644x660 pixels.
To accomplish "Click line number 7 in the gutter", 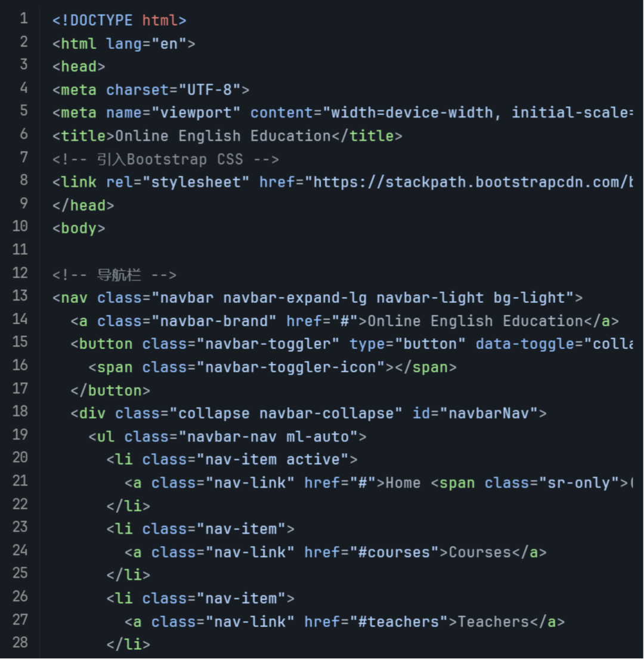I will click(24, 158).
